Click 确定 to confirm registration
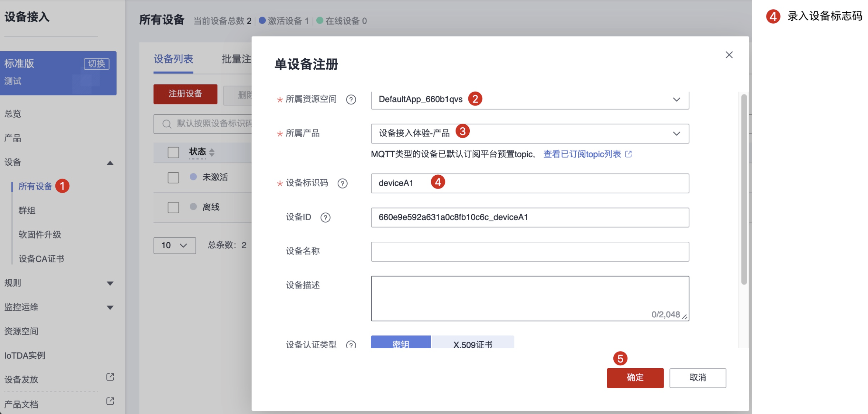The width and height of the screenshot is (868, 414). (635, 378)
